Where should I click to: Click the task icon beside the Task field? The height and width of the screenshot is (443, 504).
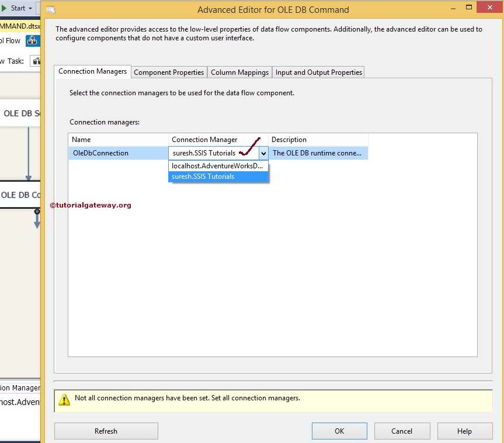click(36, 61)
